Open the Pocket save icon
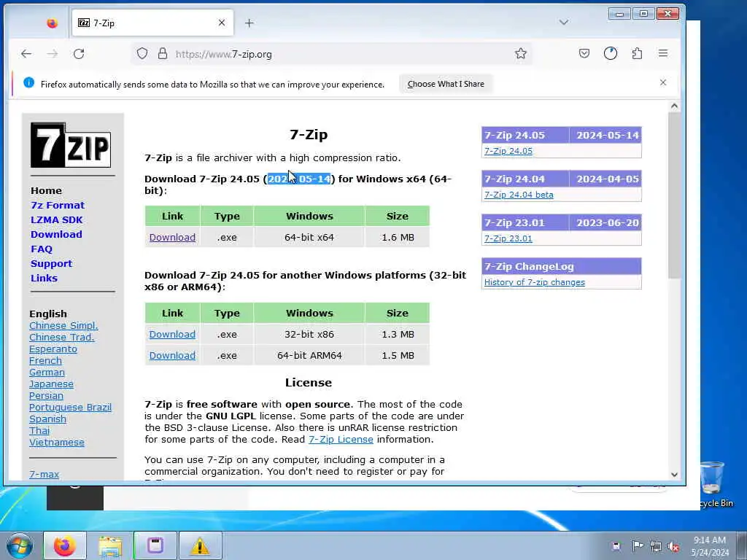The width and height of the screenshot is (747, 560). point(584,53)
